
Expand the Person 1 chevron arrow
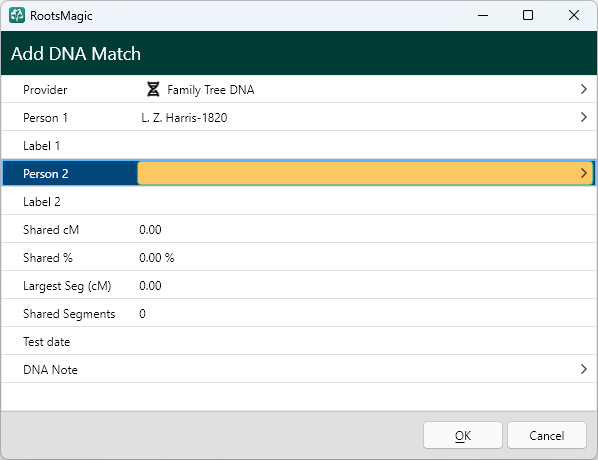pos(583,117)
